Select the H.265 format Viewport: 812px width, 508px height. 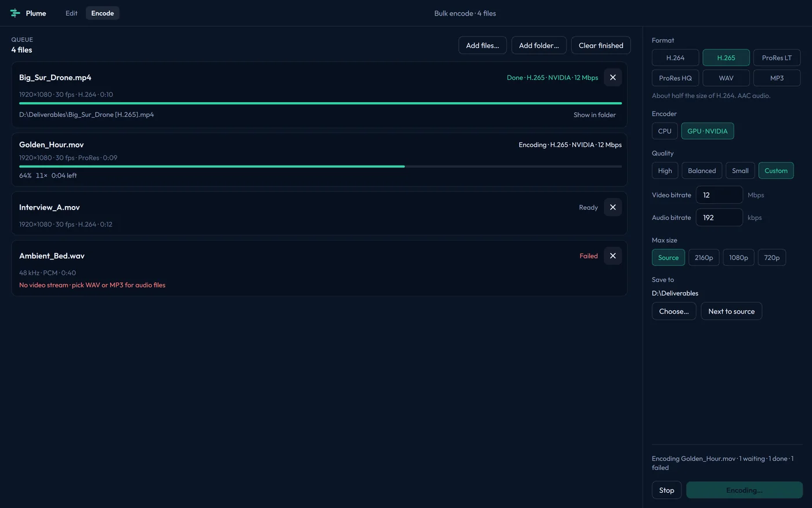click(726, 58)
